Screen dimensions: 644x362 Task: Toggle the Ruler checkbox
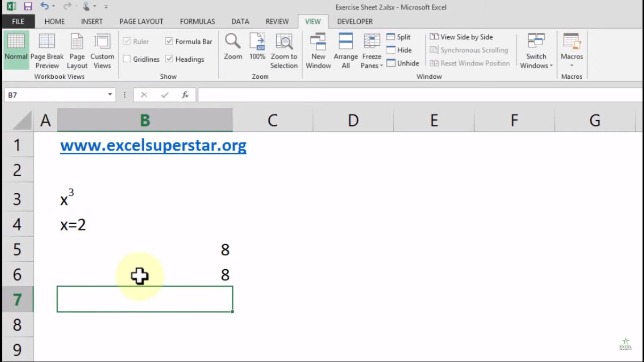point(126,41)
